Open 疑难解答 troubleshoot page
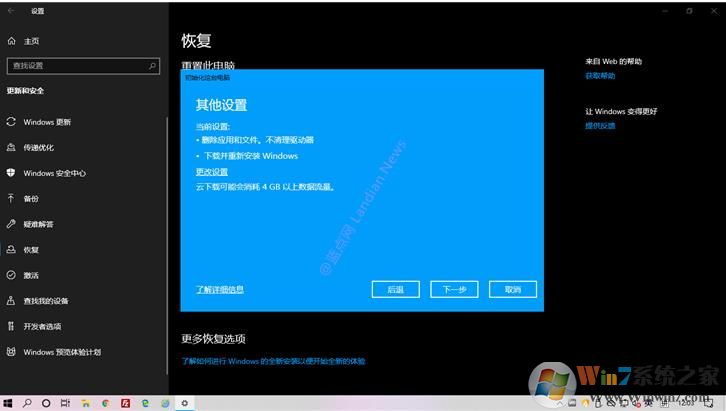This screenshot has width=726, height=411. pos(30,224)
